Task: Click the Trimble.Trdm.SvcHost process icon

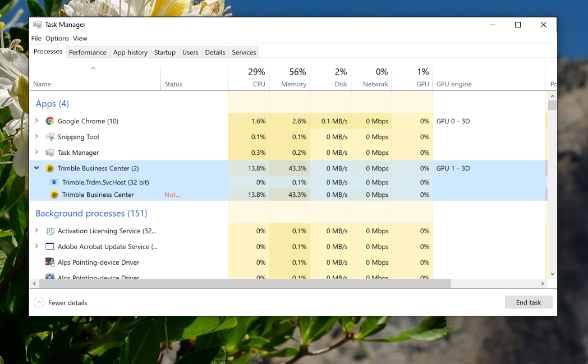Action: point(54,182)
